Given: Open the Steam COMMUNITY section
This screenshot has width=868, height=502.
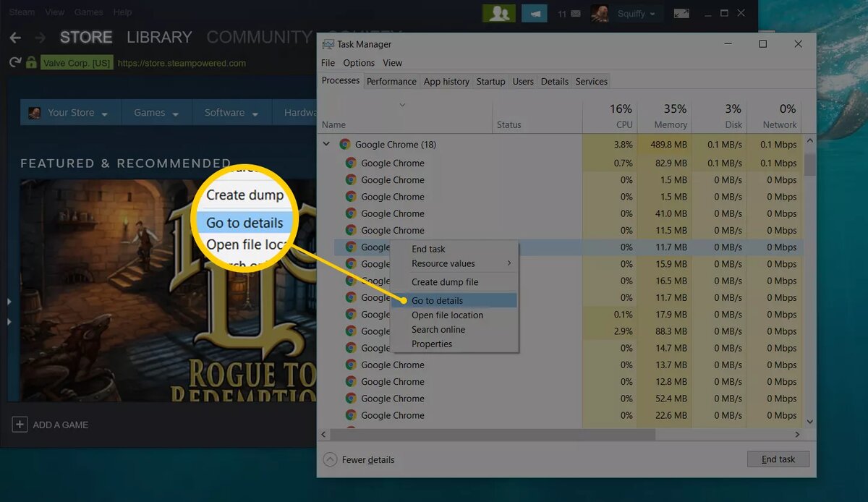Looking at the screenshot, I should point(259,37).
